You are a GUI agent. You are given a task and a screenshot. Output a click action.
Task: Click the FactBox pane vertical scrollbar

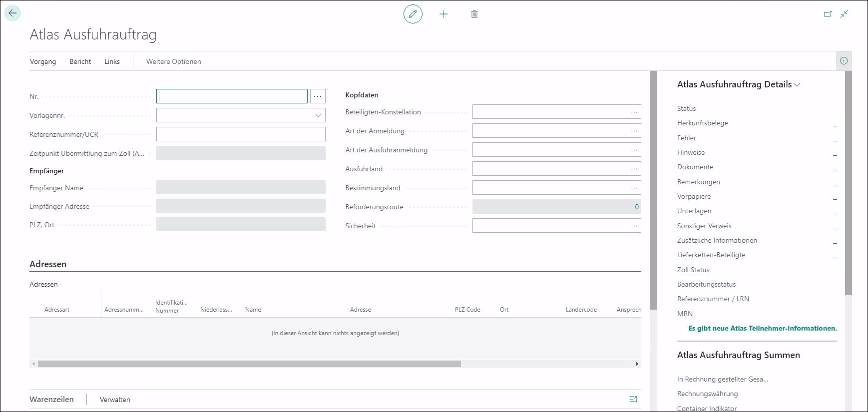tap(848, 182)
